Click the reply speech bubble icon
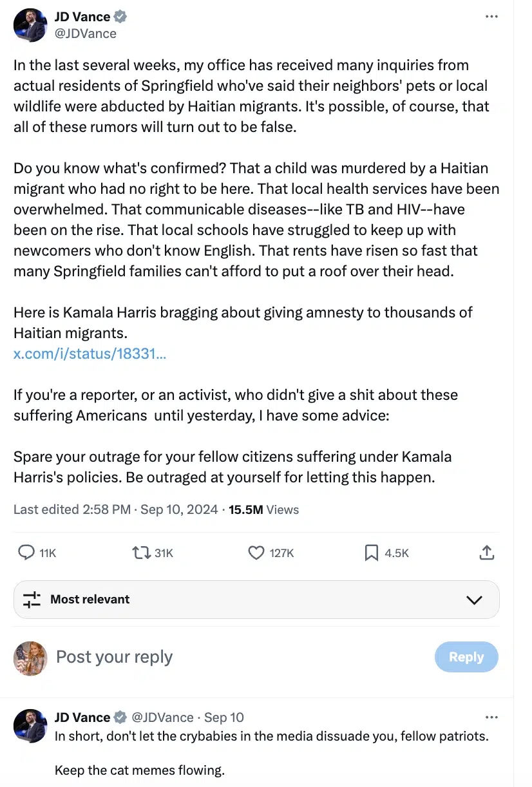The height and width of the screenshot is (787, 532). tap(26, 553)
